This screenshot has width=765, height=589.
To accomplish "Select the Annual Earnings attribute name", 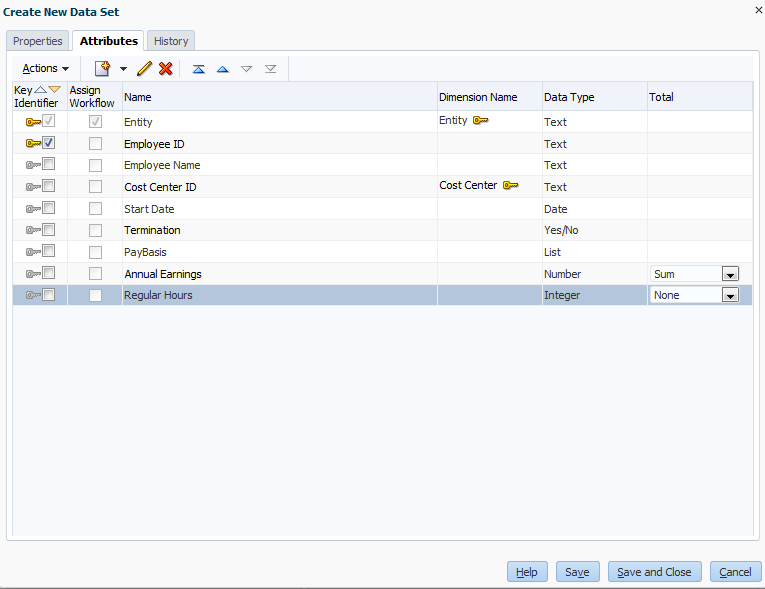I will pos(163,274).
